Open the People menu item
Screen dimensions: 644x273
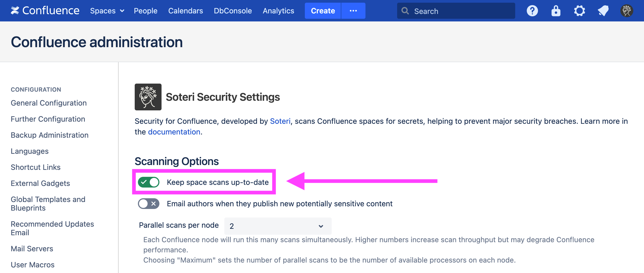click(145, 10)
